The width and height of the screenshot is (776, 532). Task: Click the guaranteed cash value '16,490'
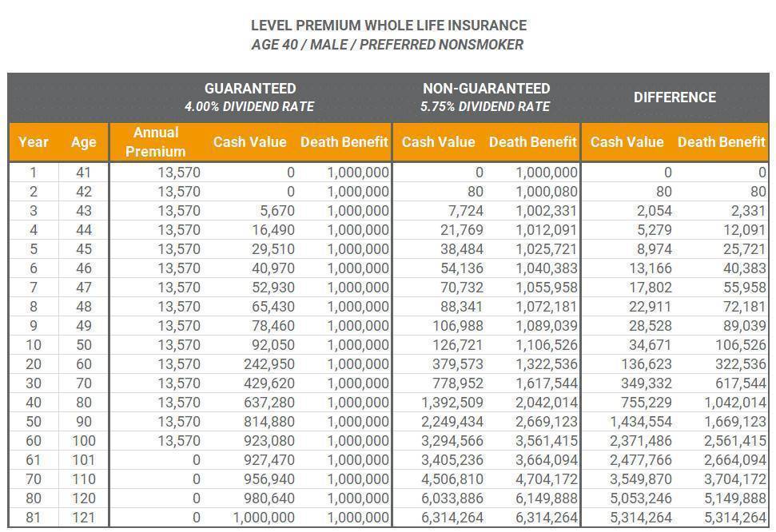[273, 230]
